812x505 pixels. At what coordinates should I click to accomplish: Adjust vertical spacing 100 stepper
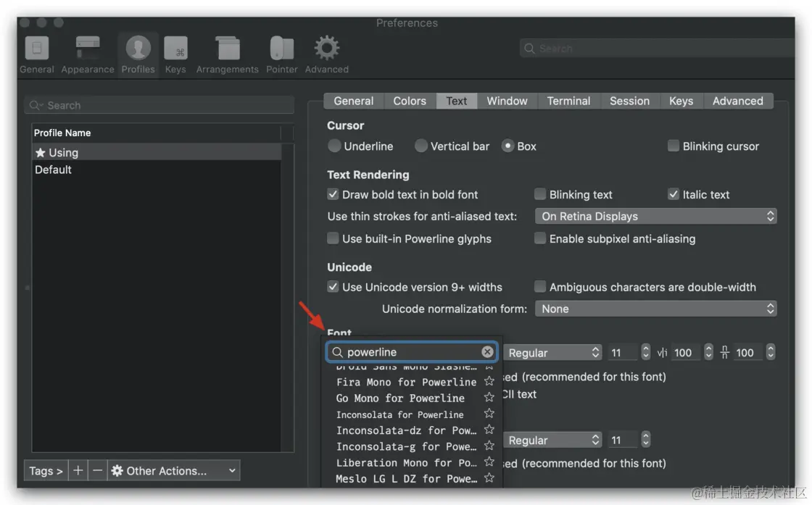click(771, 352)
